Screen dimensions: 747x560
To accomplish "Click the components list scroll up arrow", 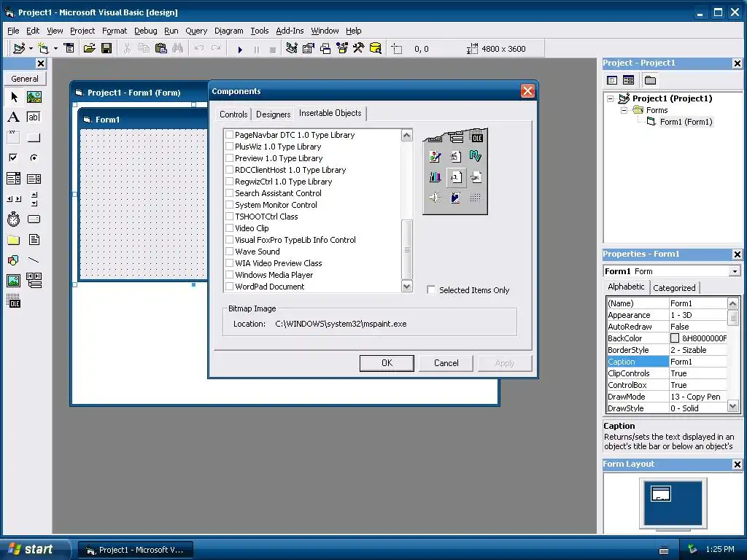I will (x=407, y=135).
